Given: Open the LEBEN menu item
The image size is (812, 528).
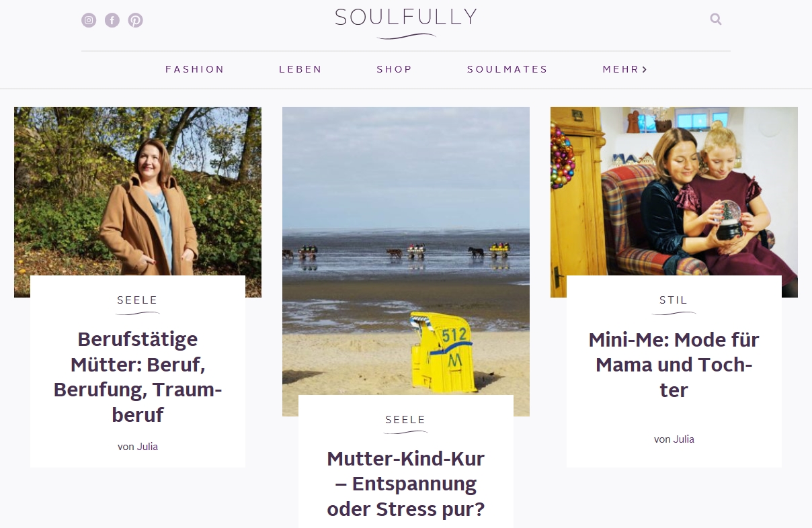Looking at the screenshot, I should coord(300,69).
